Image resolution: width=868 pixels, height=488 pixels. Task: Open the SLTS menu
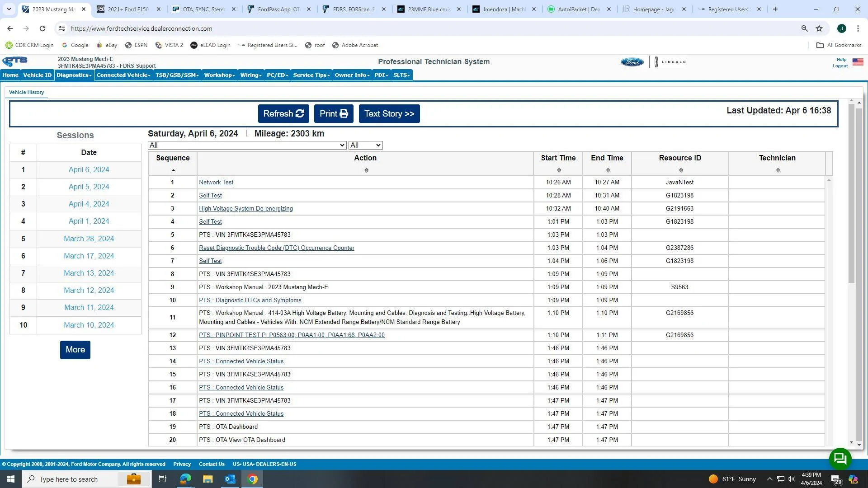point(401,75)
